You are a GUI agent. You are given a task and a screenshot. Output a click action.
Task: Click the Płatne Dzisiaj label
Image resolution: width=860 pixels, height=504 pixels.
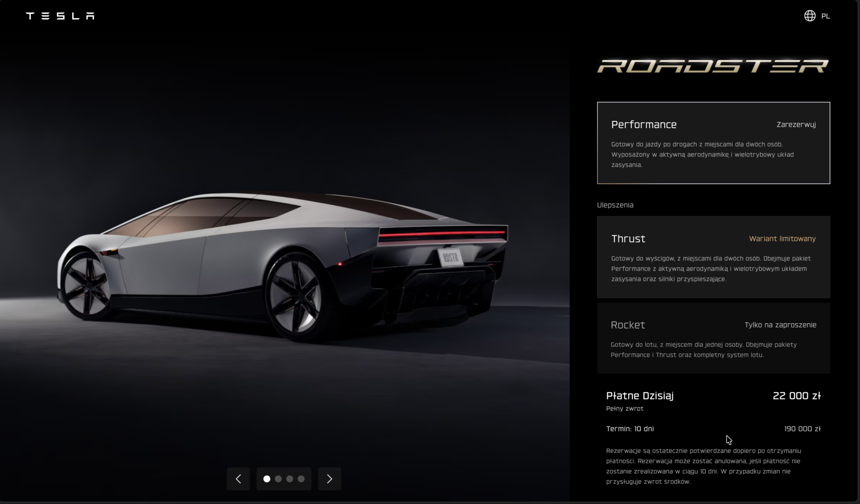[x=640, y=396]
